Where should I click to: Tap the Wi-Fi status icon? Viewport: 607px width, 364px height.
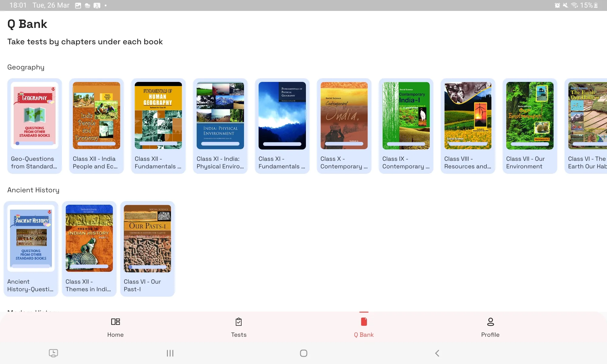tap(574, 5)
